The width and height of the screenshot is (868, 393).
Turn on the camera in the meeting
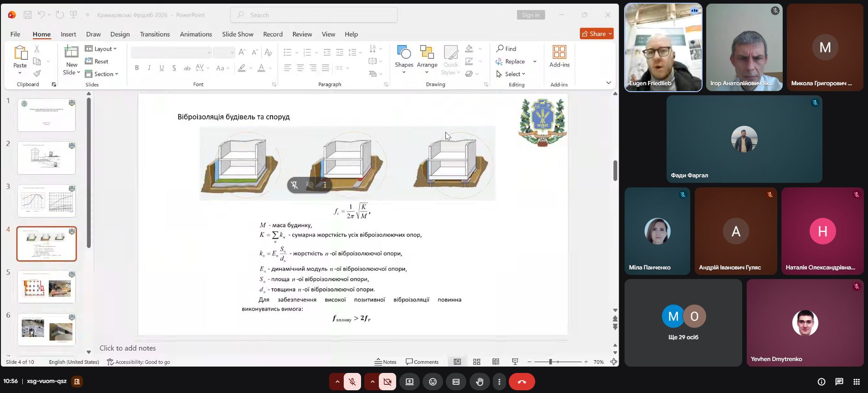coord(387,382)
